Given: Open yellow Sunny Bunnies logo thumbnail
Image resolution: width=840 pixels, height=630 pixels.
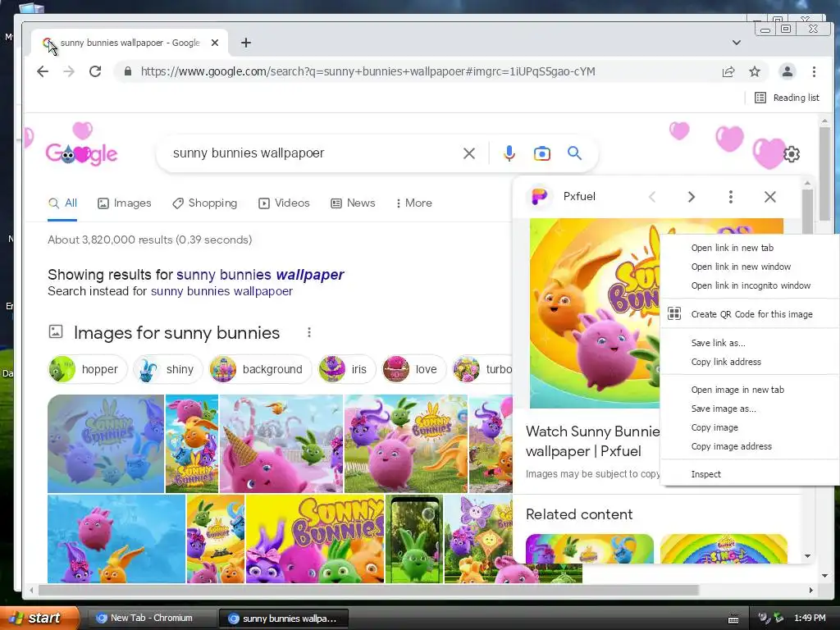Looking at the screenshot, I should (315, 538).
